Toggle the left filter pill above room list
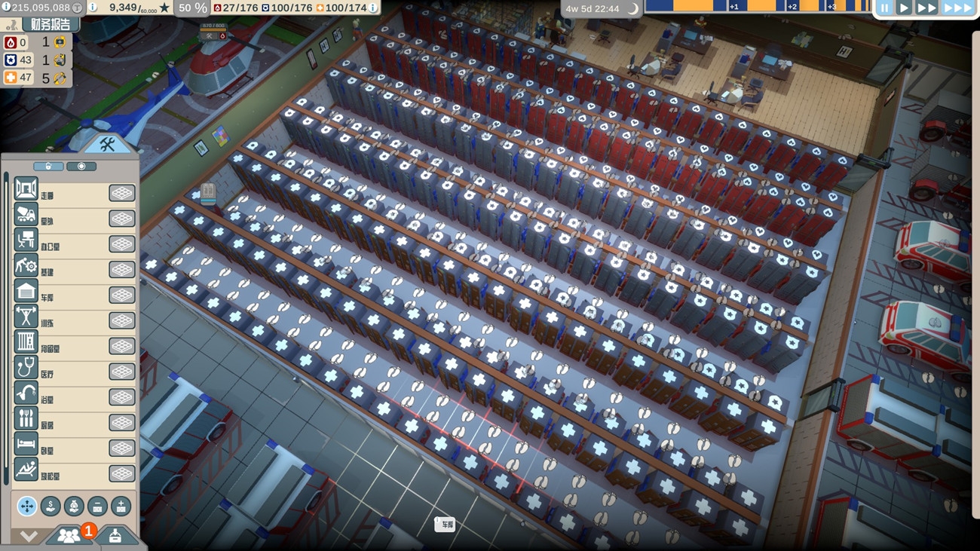 point(48,166)
